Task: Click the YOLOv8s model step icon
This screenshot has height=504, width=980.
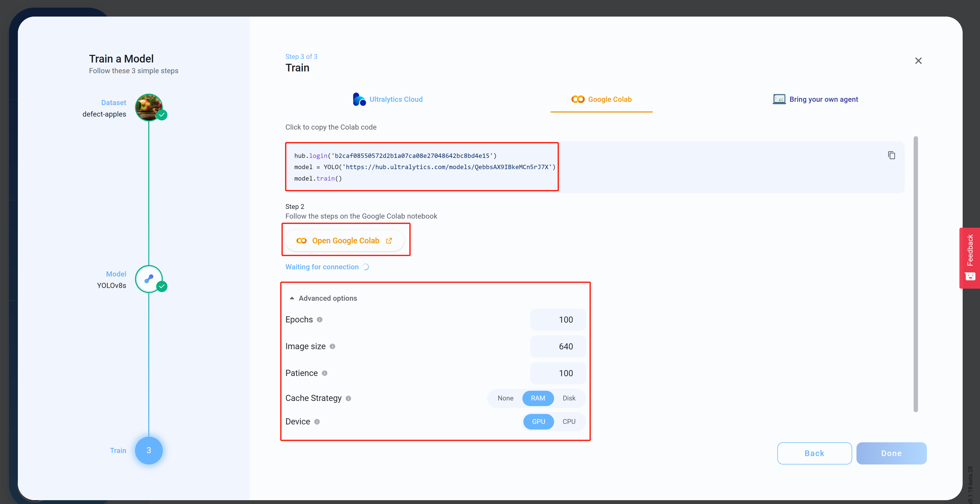Action: point(149,279)
